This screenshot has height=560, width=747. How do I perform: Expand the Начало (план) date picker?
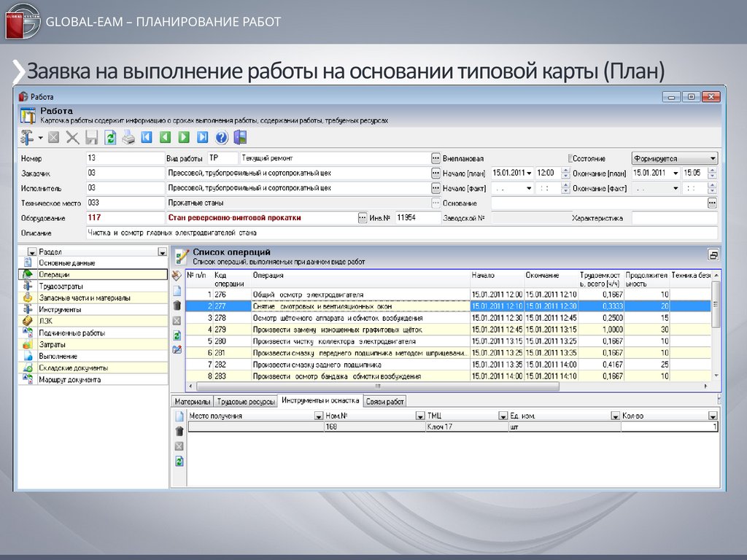[529, 174]
